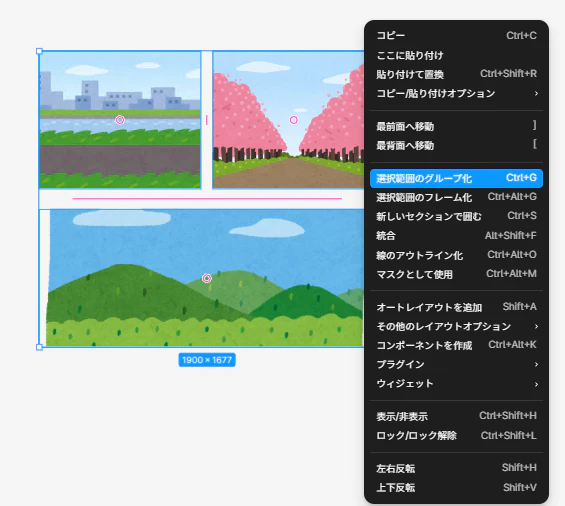Open the プラグイン submenu
This screenshot has height=506, width=565.
tap(456, 364)
